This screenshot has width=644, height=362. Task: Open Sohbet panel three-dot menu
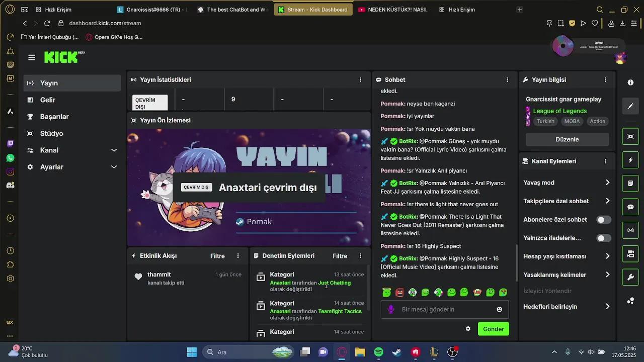(507, 80)
